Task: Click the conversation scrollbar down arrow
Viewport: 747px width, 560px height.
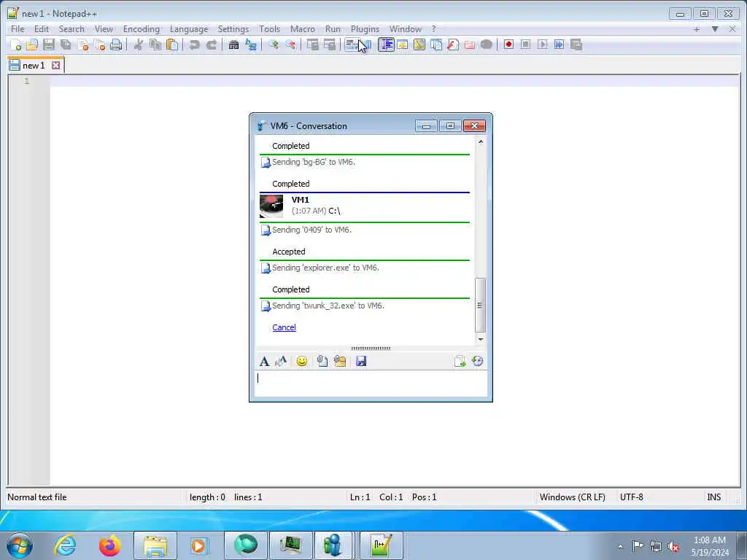Action: [x=480, y=340]
